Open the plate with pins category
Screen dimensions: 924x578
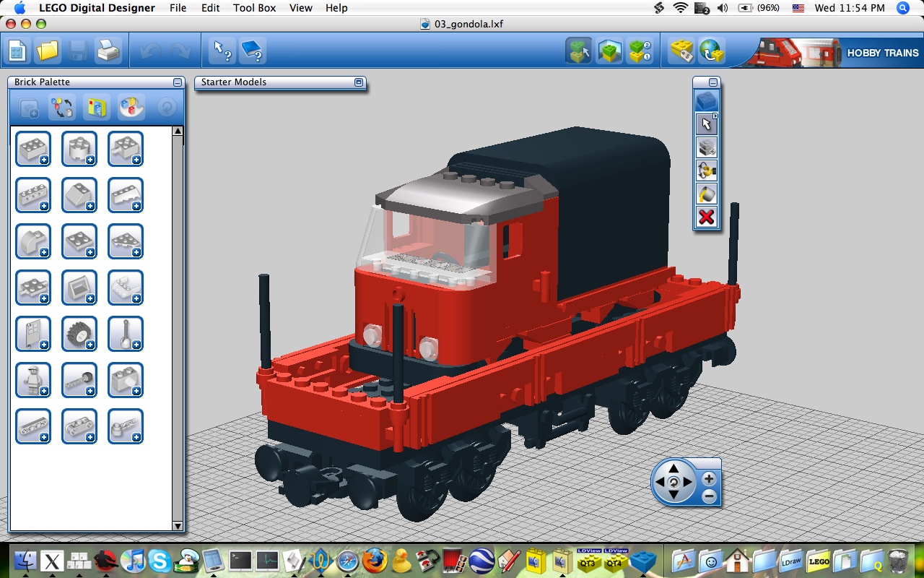click(x=33, y=288)
